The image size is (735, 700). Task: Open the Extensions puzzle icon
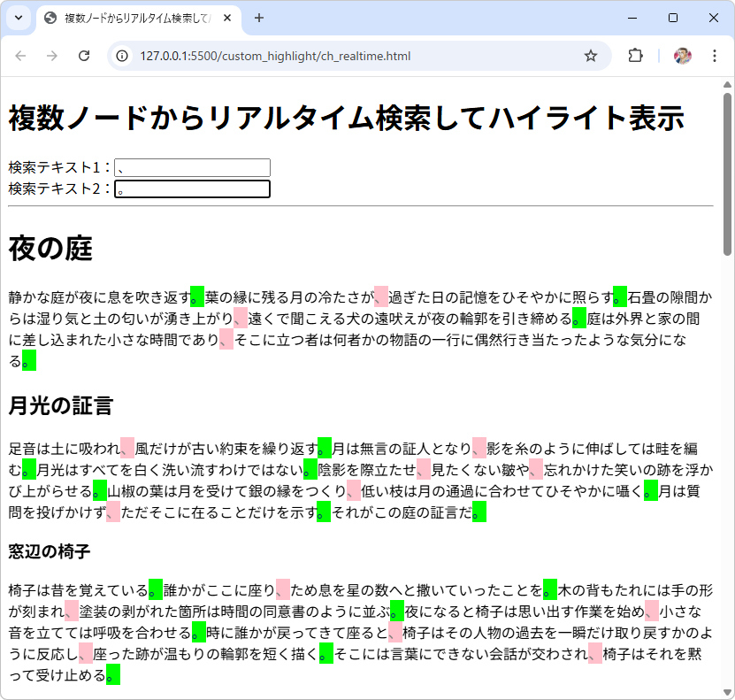[635, 56]
